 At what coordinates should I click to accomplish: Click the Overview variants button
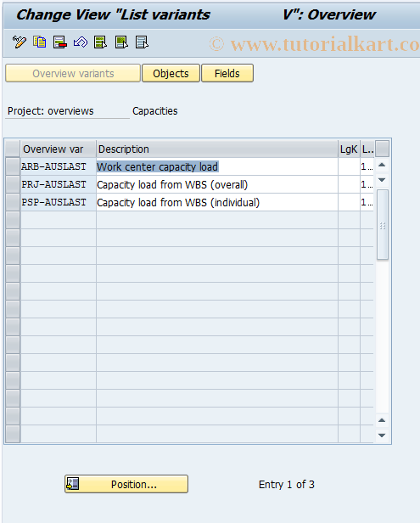pos(73,73)
